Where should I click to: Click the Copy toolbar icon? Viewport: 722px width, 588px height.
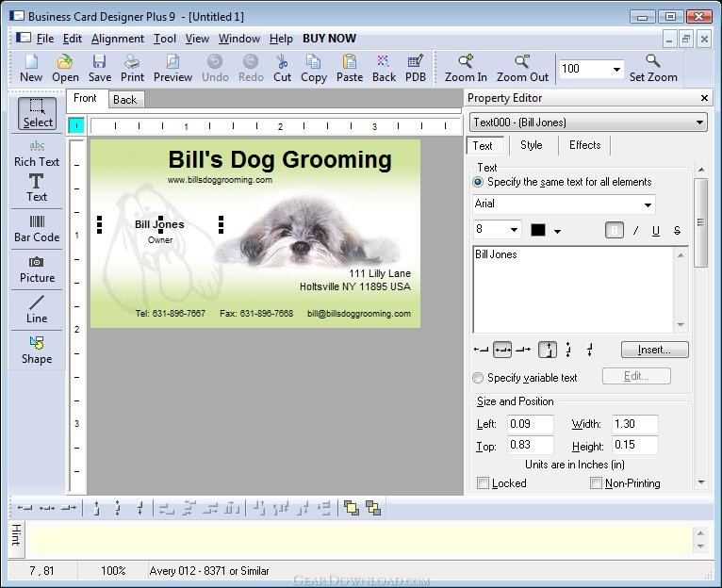(x=314, y=68)
